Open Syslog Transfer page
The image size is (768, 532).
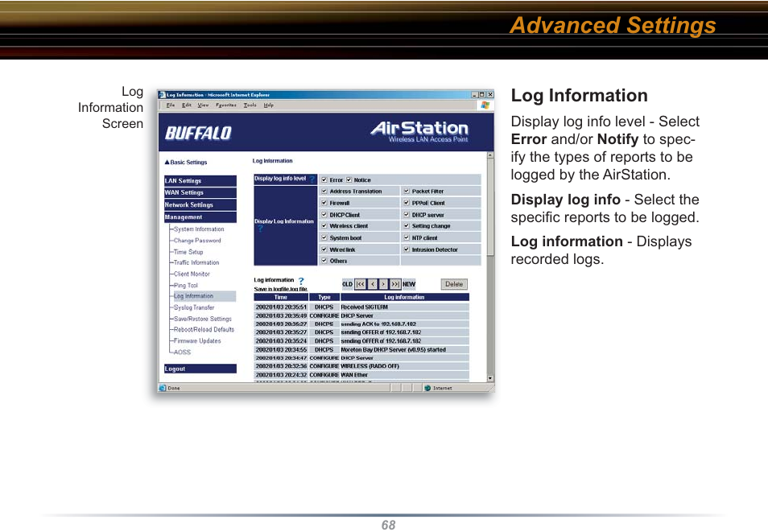194,307
